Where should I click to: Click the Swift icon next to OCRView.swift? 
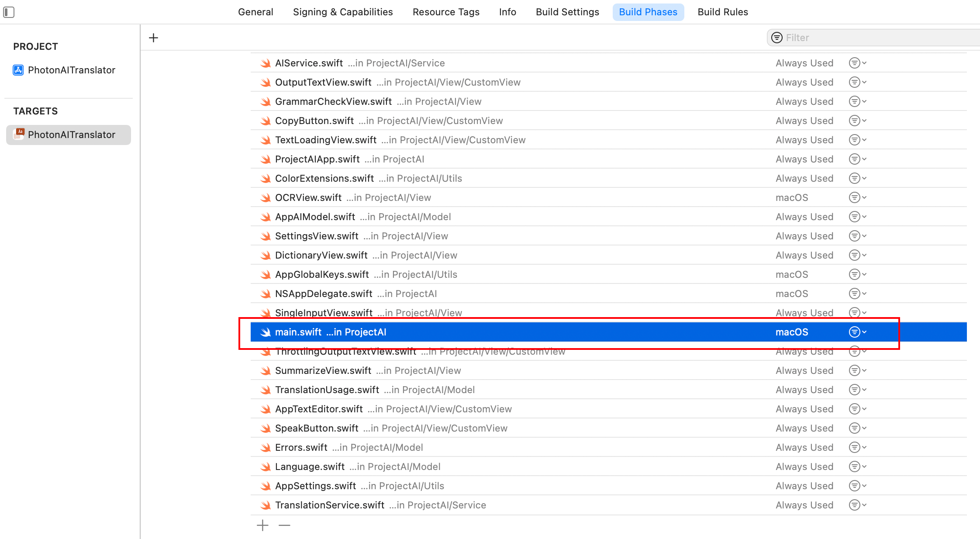pyautogui.click(x=266, y=197)
